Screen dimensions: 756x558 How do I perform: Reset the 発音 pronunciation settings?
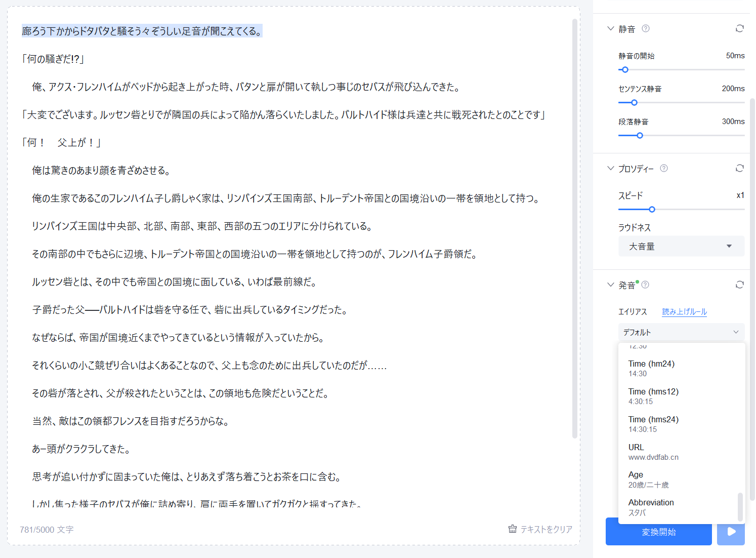pos(740,285)
